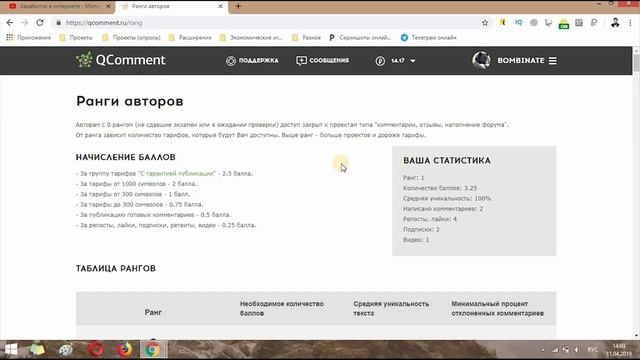Viewport: 640px width, 360px height.
Task: Open the Проекты (опросы) bookmark folder
Action: point(131,38)
